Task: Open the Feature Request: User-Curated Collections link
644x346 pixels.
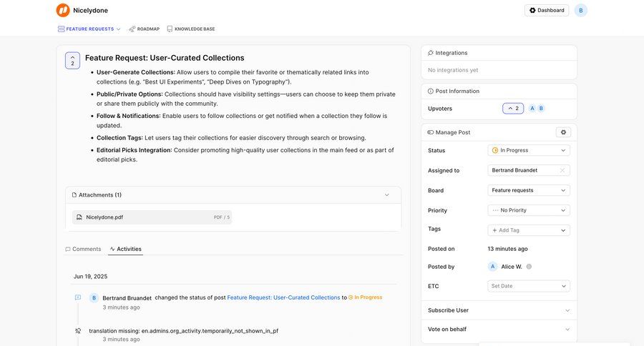Action: click(x=283, y=297)
